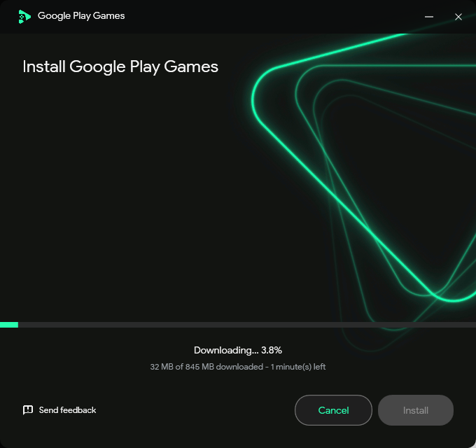Click the empty title bar area left of minimize
This screenshot has width=476, height=448.
tap(280, 17)
